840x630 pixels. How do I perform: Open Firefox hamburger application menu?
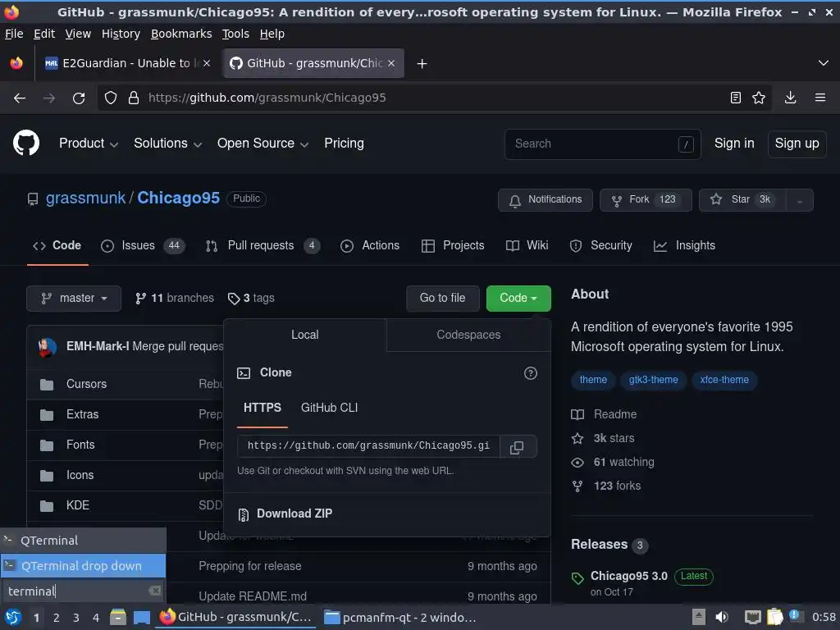coord(820,98)
